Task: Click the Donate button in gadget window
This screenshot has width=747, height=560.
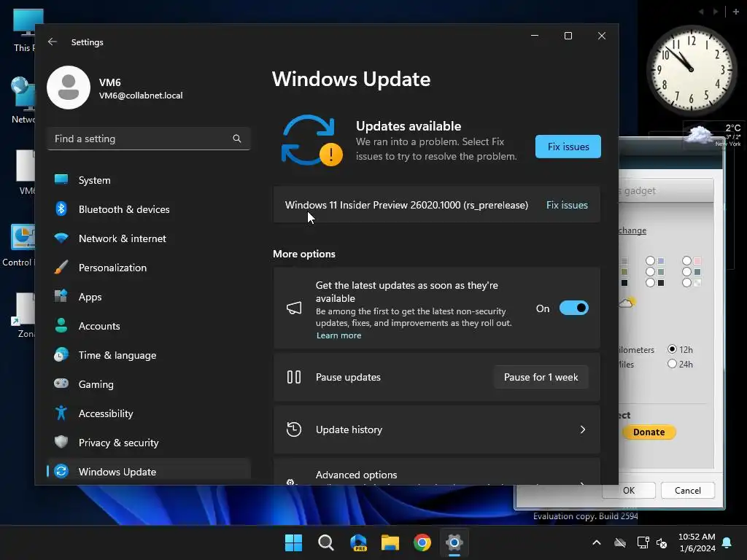Action: (x=649, y=432)
